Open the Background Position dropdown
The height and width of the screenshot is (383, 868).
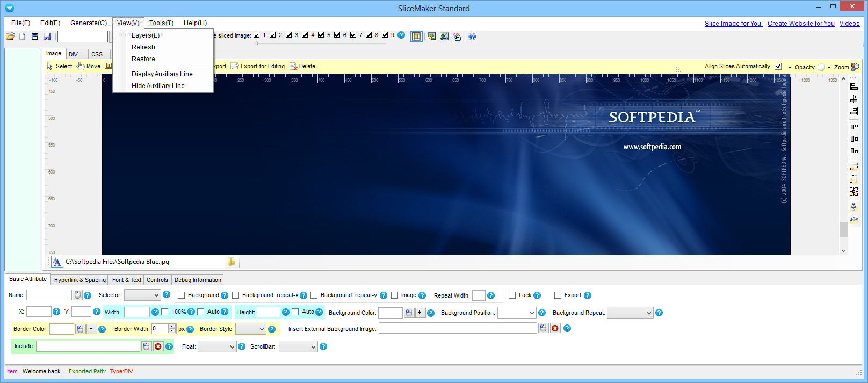coord(517,313)
